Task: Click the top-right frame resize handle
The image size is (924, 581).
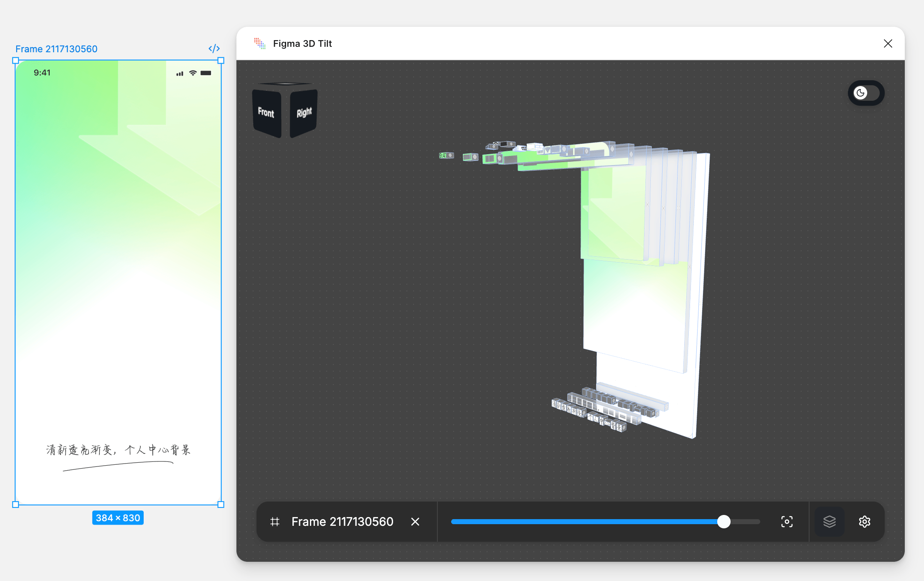Action: tap(221, 61)
